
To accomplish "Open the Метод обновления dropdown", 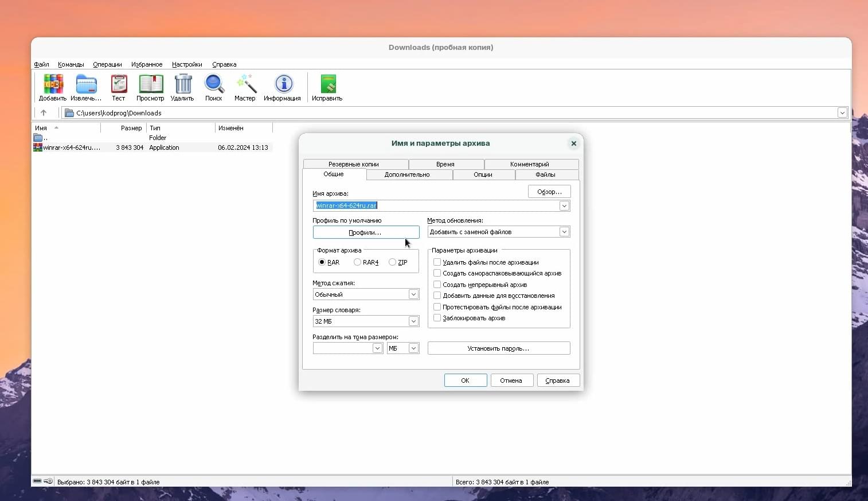I will click(564, 232).
